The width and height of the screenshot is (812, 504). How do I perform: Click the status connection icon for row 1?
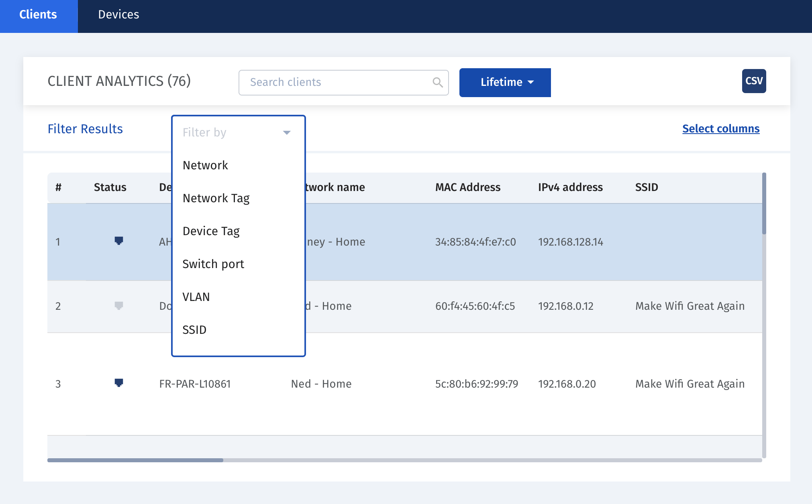118,241
